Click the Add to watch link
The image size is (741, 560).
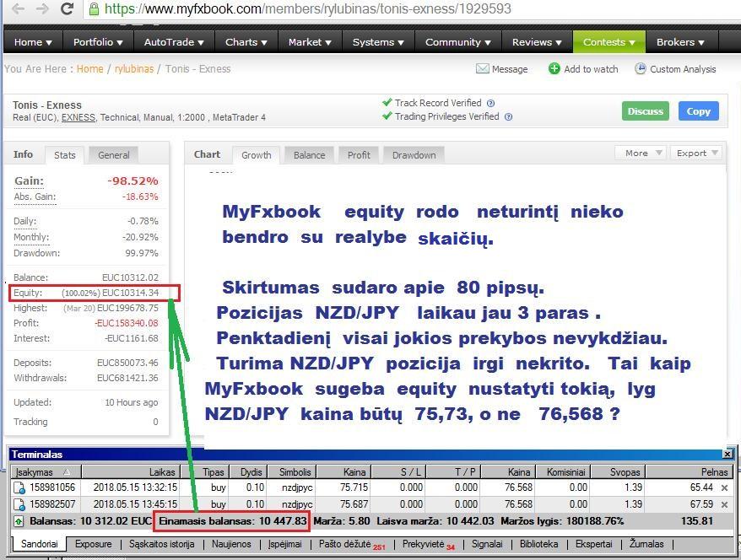tap(591, 69)
